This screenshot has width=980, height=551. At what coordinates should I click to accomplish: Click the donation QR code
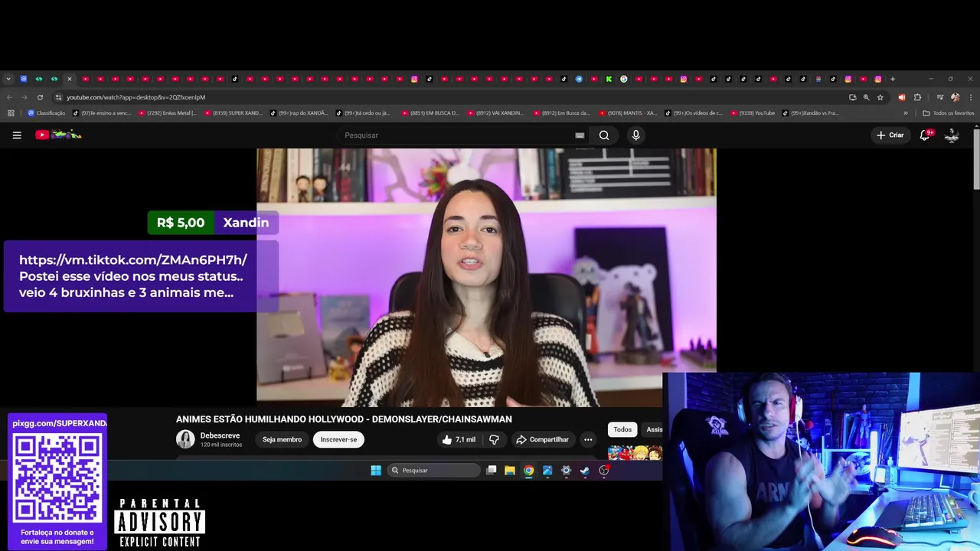pos(57,478)
